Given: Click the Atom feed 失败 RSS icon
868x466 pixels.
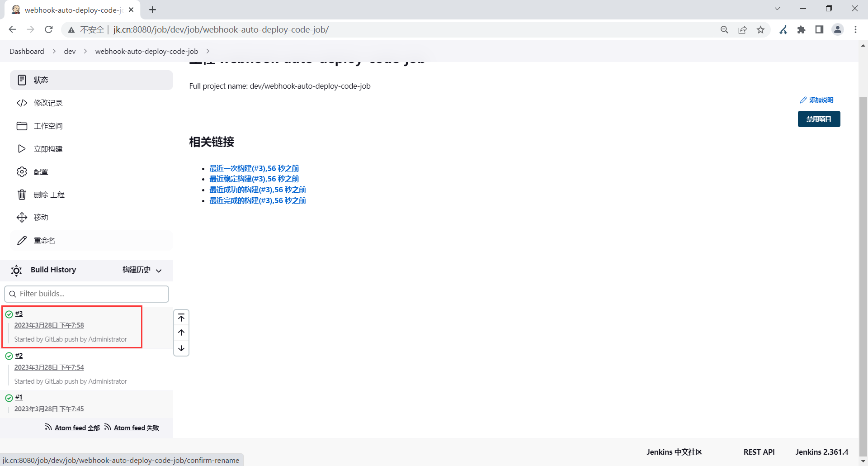Looking at the screenshot, I should 108,427.
